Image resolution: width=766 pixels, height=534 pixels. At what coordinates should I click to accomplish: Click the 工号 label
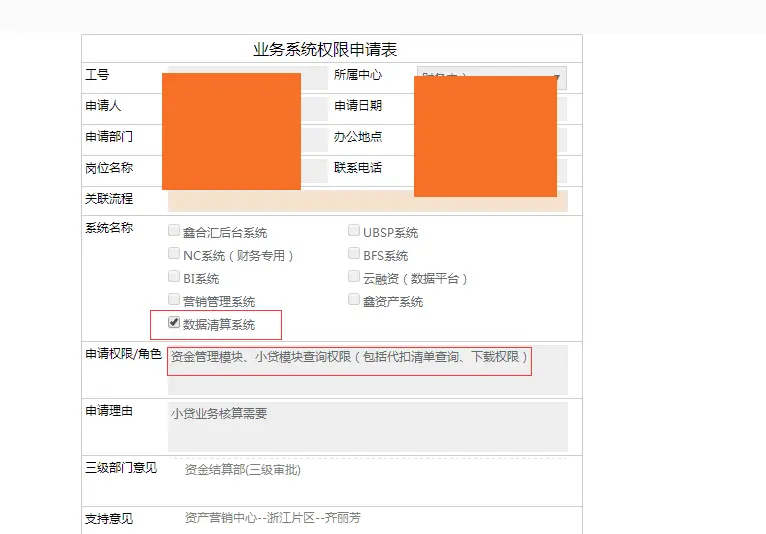point(97,75)
